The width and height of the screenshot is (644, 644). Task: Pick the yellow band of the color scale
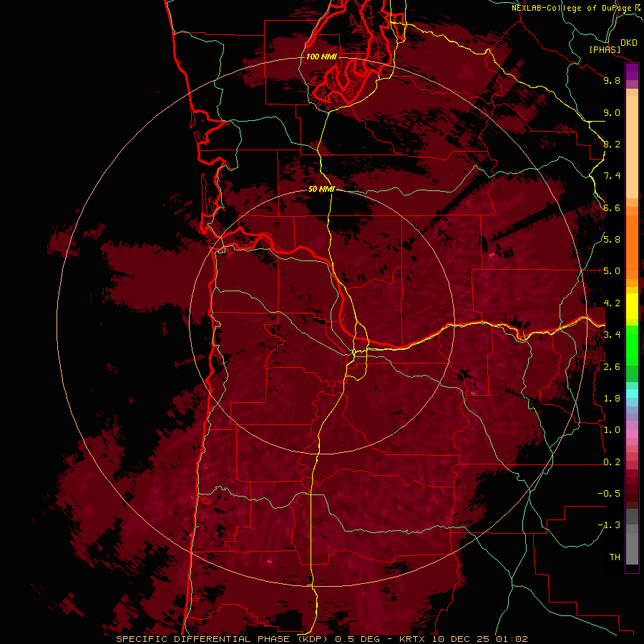point(632,306)
